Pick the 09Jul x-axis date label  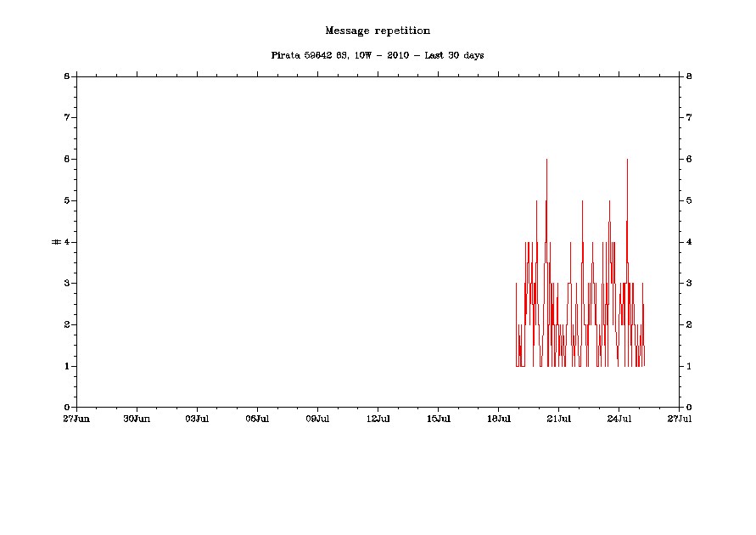point(317,419)
